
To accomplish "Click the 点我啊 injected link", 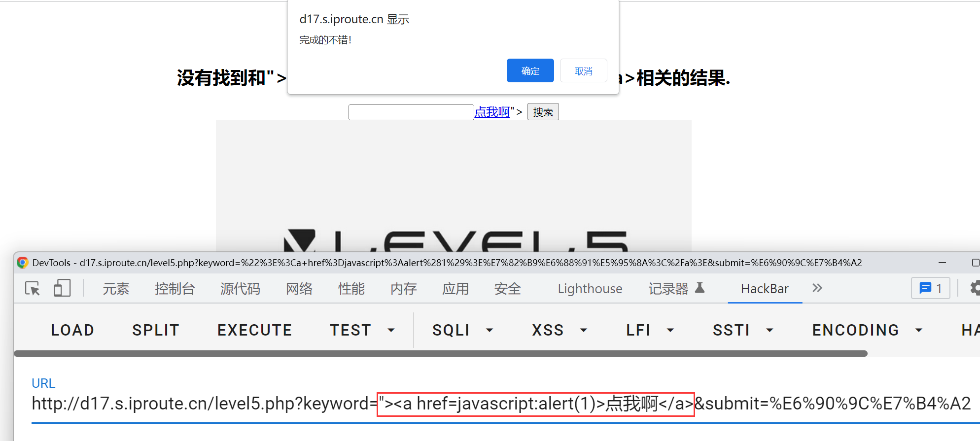I will (492, 112).
